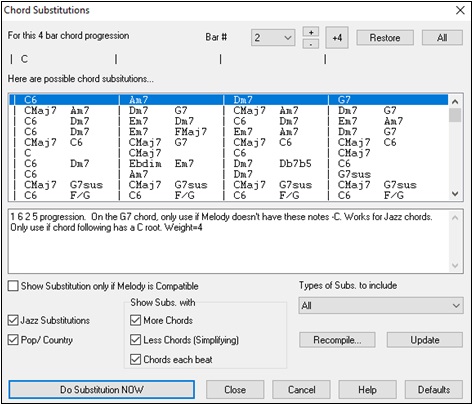
Task: Click the Close button at bottom
Action: [235, 389]
